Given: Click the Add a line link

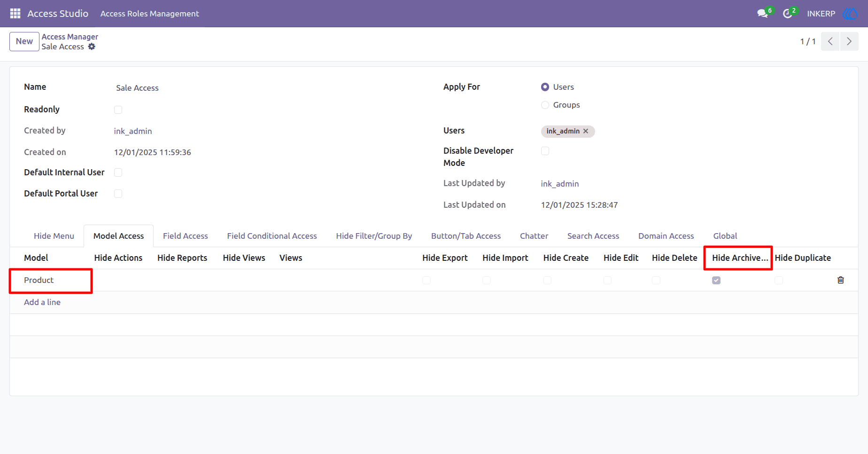Looking at the screenshot, I should (x=42, y=302).
